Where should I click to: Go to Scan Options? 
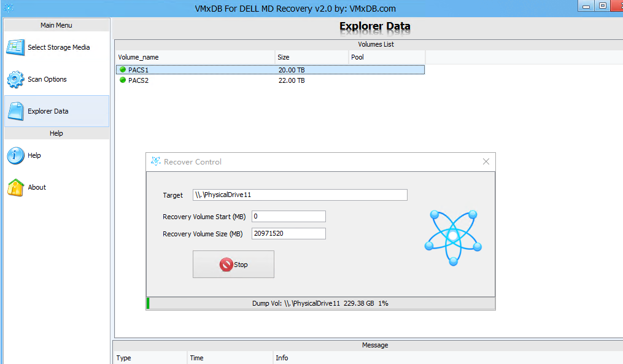[x=57, y=79]
